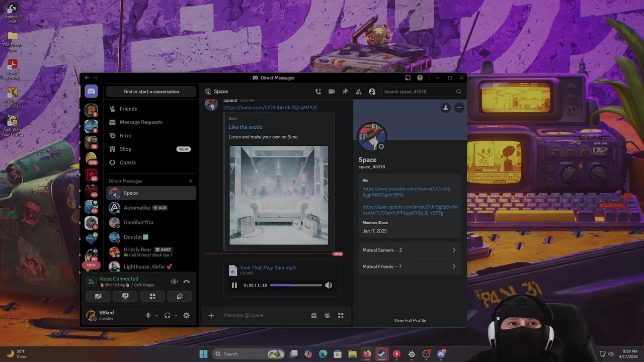Open DM with Grizzly Bear
This screenshot has height=362, width=644.
[x=151, y=252]
